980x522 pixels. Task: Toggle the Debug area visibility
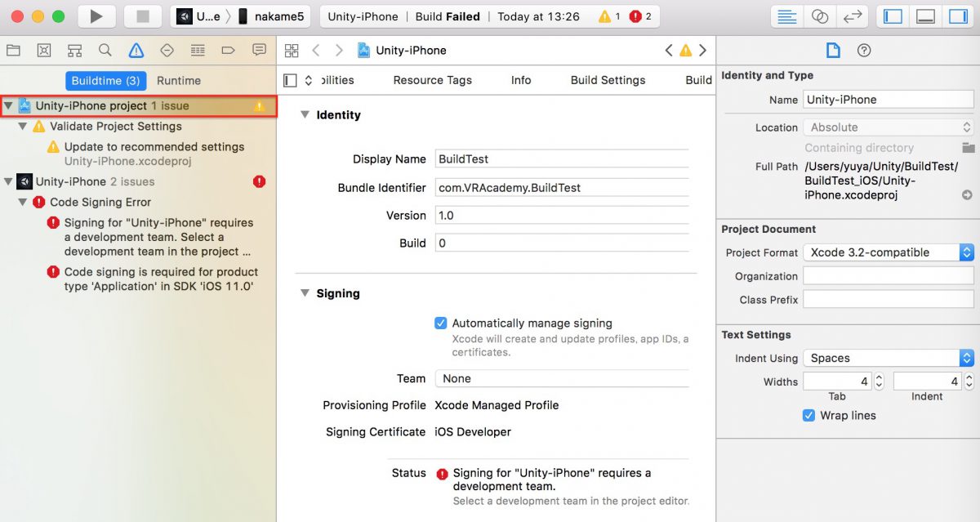pyautogui.click(x=925, y=16)
